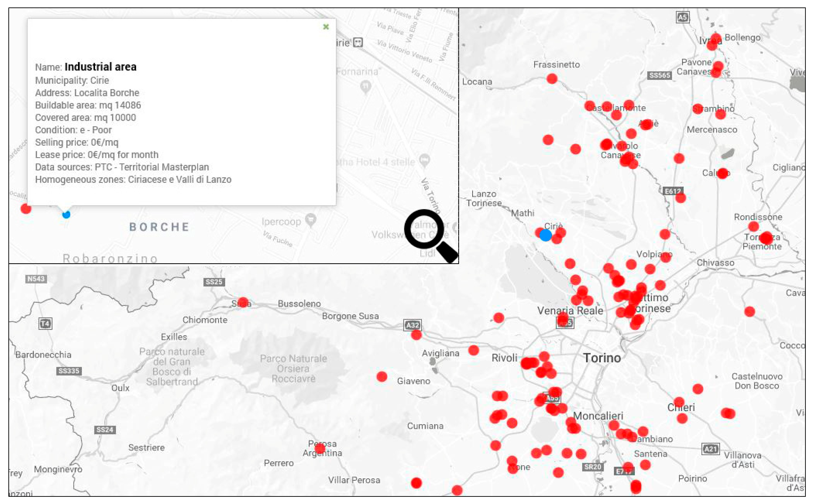This screenshot has height=504, width=813.
Task: Select the red marker beside Frassinetto
Action: pyautogui.click(x=552, y=79)
